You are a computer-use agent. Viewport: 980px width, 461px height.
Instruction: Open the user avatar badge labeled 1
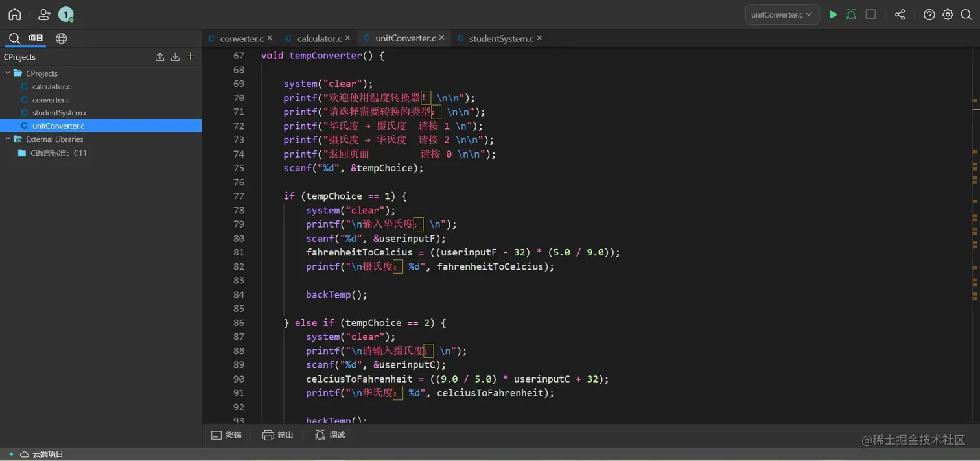pos(65,14)
